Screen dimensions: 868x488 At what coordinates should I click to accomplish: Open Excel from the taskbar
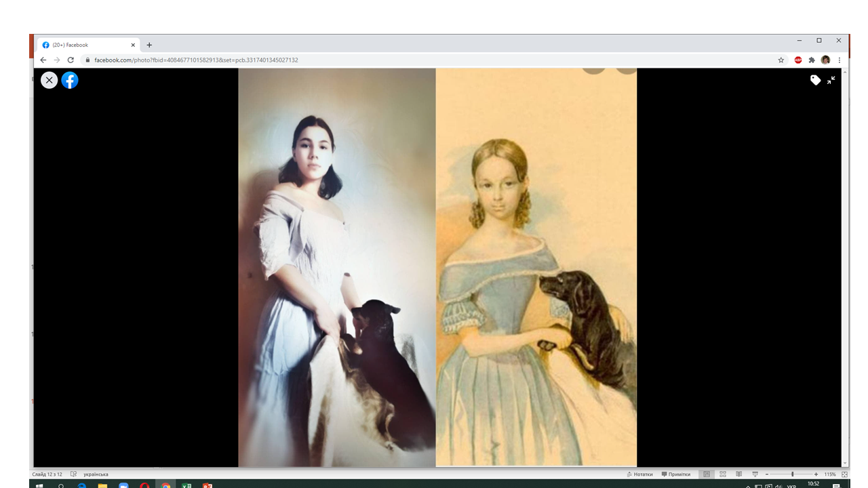186,485
